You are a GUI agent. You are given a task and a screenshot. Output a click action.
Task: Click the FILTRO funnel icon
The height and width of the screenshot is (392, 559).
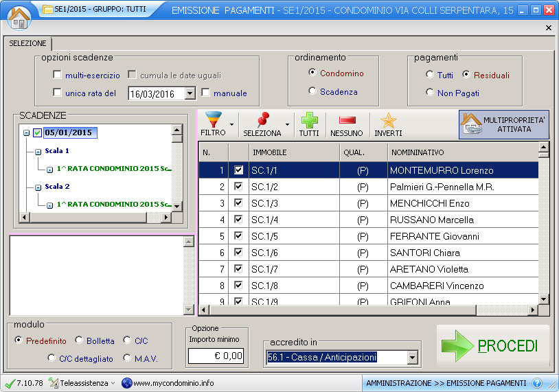tap(213, 120)
